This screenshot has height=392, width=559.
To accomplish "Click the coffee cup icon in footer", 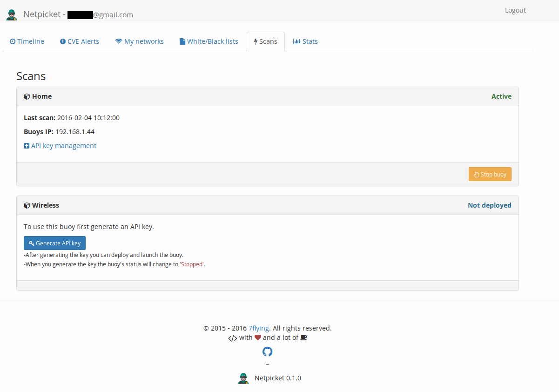I will click(303, 338).
